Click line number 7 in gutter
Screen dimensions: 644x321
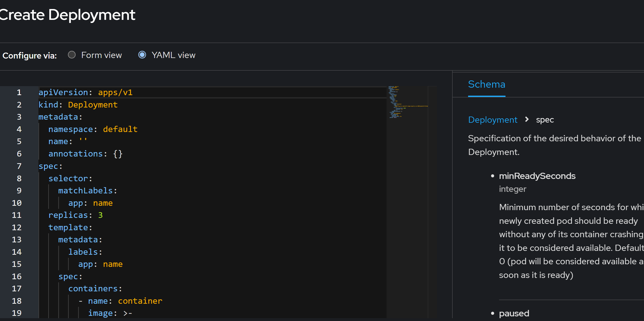(19, 166)
